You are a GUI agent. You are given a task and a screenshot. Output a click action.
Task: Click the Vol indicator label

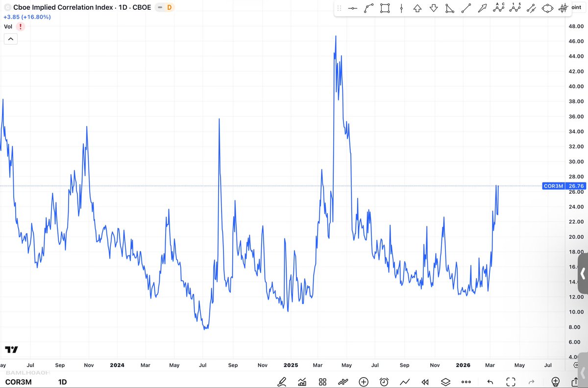[x=8, y=26]
